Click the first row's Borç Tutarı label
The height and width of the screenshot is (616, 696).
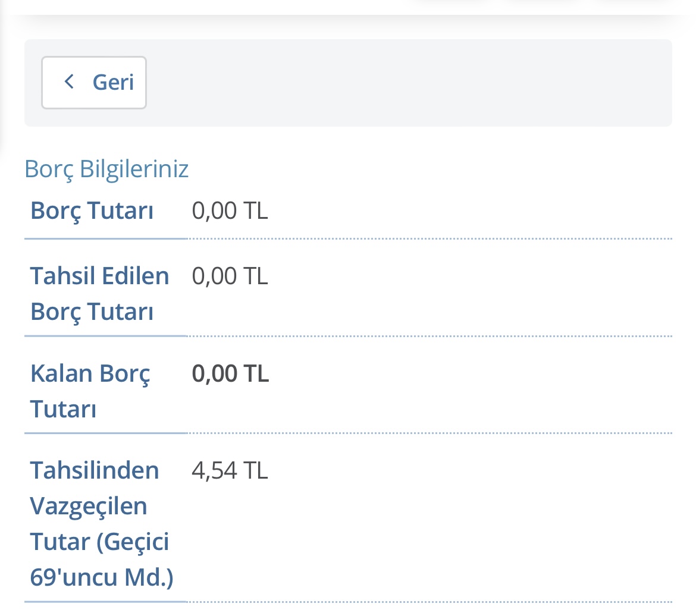pyautogui.click(x=92, y=210)
